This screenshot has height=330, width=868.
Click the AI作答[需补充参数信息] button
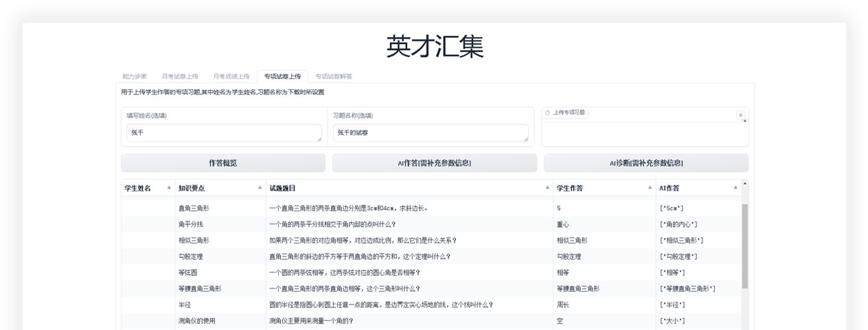point(434,163)
